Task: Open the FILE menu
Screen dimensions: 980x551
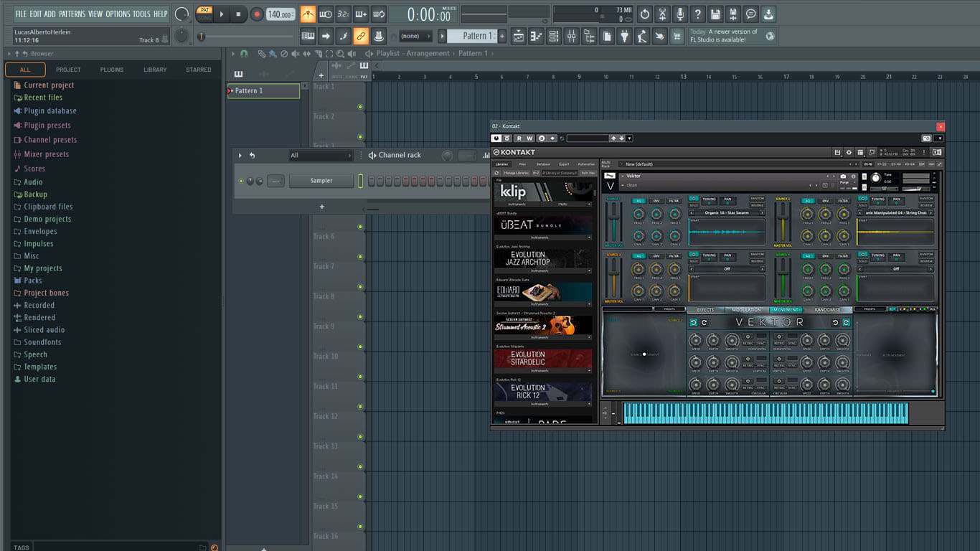Action: pos(21,14)
